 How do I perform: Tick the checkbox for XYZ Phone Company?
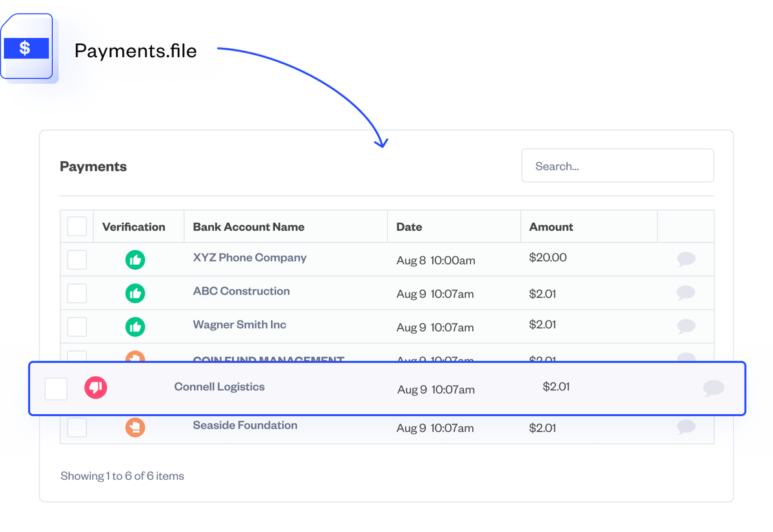tap(77, 260)
